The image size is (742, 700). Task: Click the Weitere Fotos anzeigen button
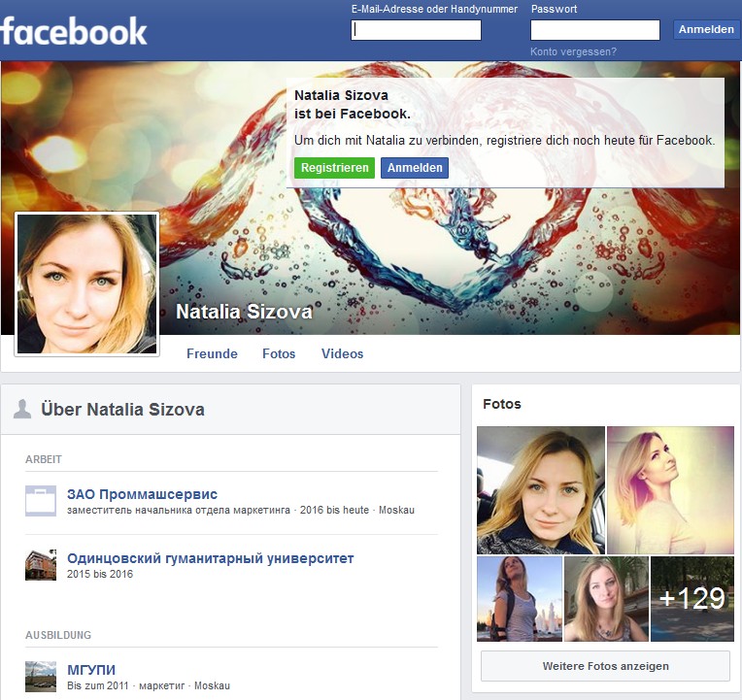[605, 666]
